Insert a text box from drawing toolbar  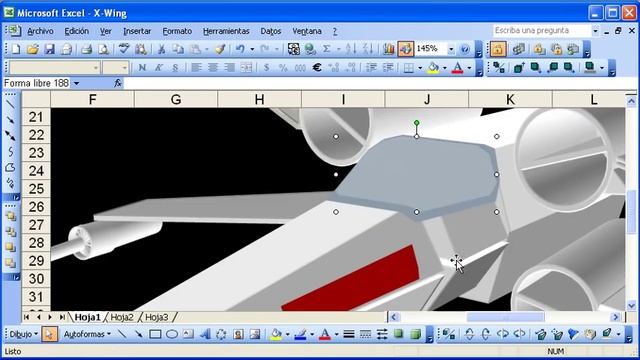(x=188, y=334)
